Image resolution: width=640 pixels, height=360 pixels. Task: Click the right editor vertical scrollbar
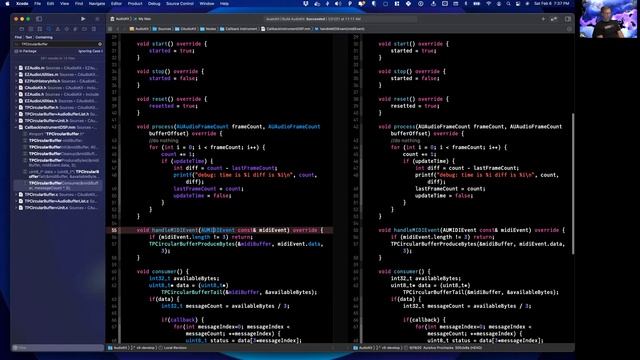[573, 184]
